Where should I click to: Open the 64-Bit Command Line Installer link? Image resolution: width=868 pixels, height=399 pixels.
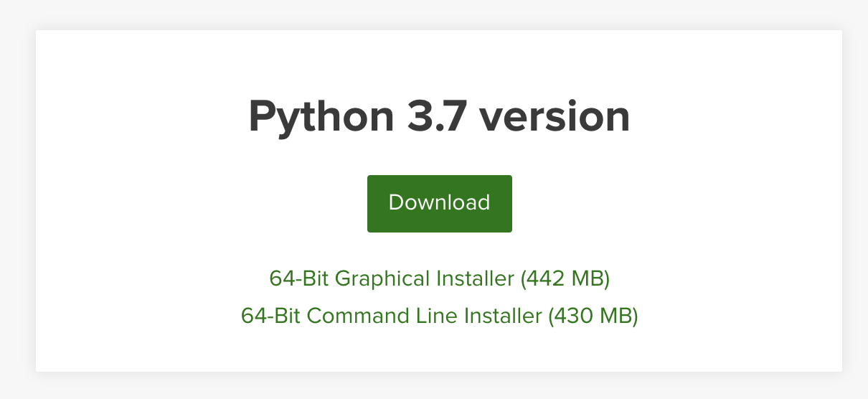[439, 316]
